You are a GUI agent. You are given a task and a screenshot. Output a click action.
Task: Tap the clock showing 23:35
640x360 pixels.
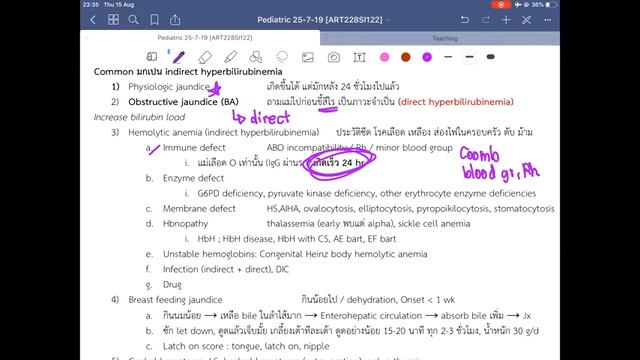(91, 4)
